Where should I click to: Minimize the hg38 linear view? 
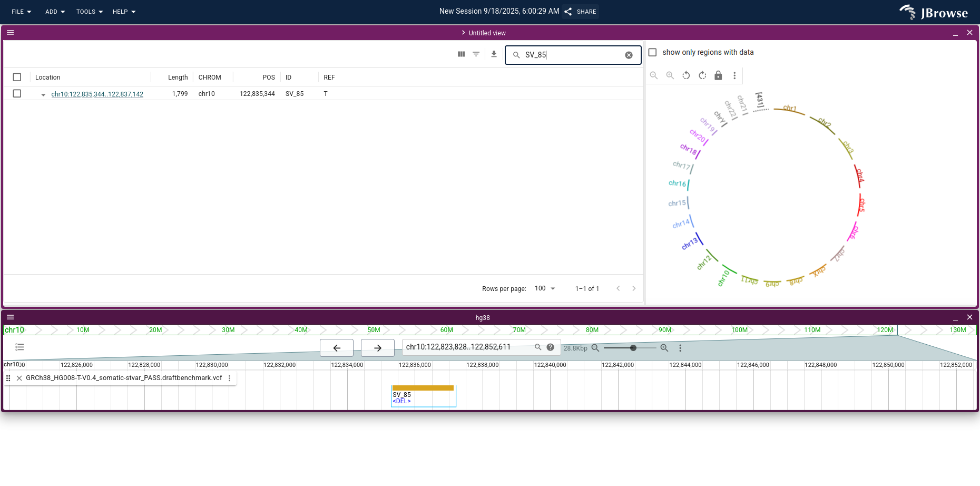coord(955,317)
